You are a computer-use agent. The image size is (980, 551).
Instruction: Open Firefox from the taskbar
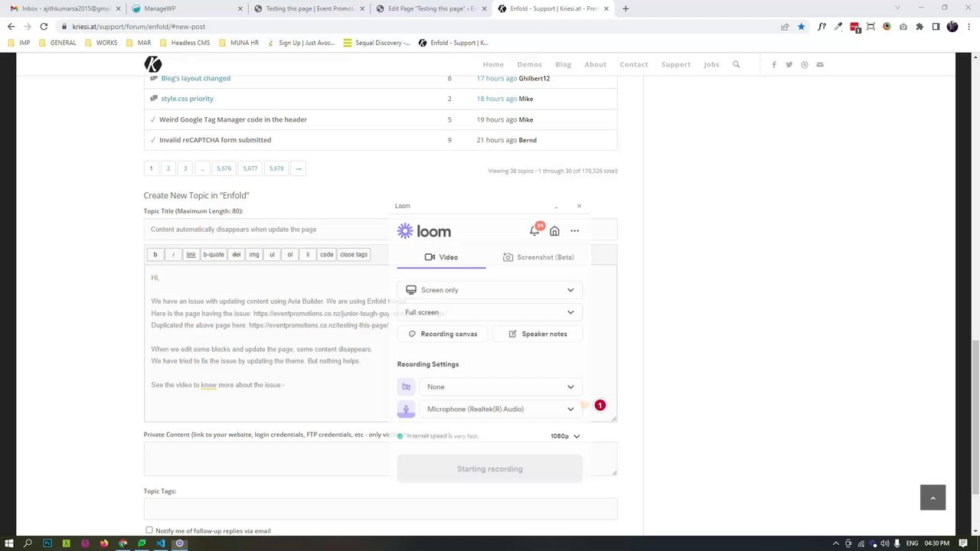coord(104,543)
